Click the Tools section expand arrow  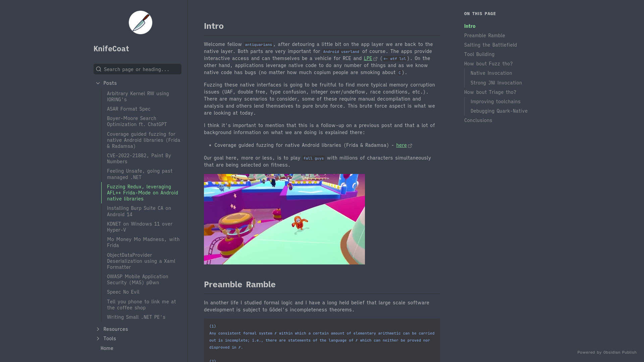[97, 339]
